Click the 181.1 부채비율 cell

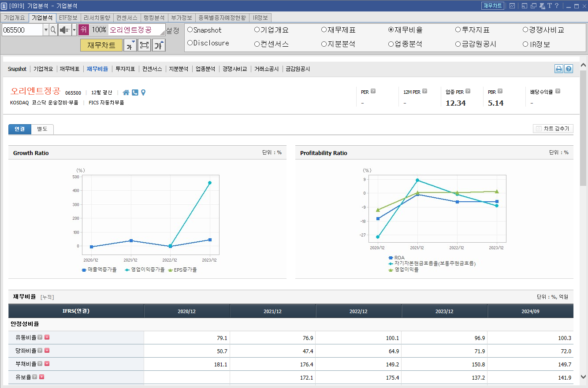[x=187, y=364]
